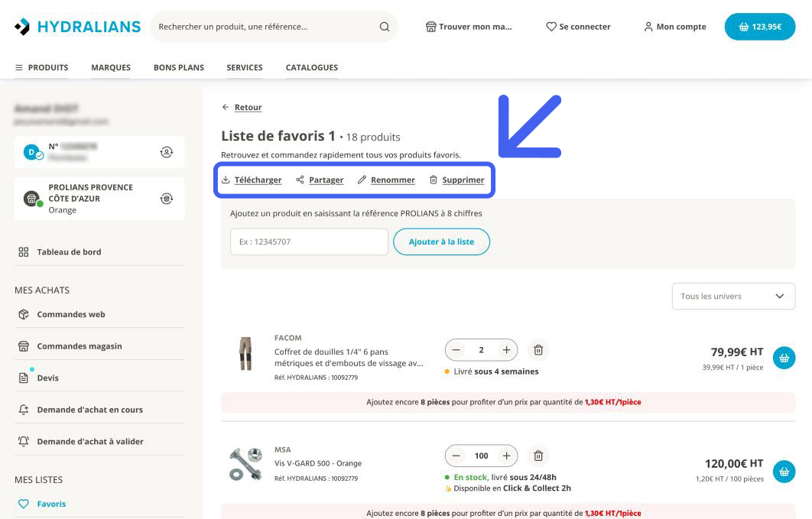Viewport: 812px width, 519px height.
Task: Click the change store icon on PROLIANS card
Action: click(166, 199)
